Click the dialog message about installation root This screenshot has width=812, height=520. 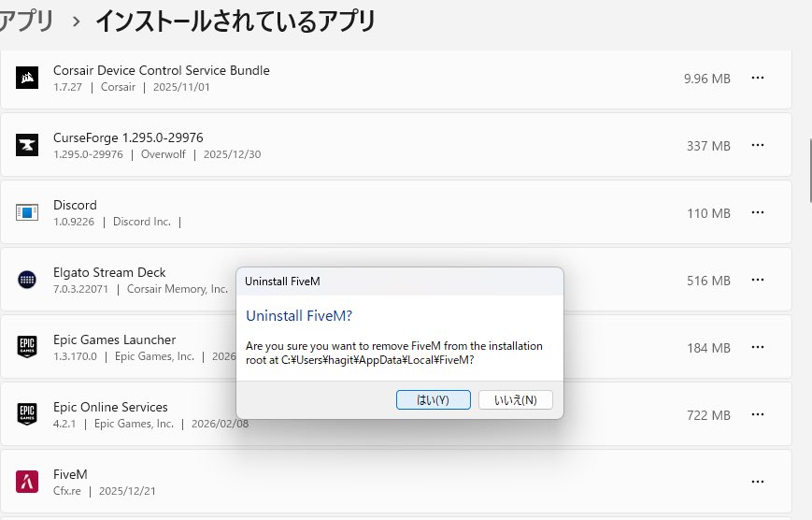(394, 354)
